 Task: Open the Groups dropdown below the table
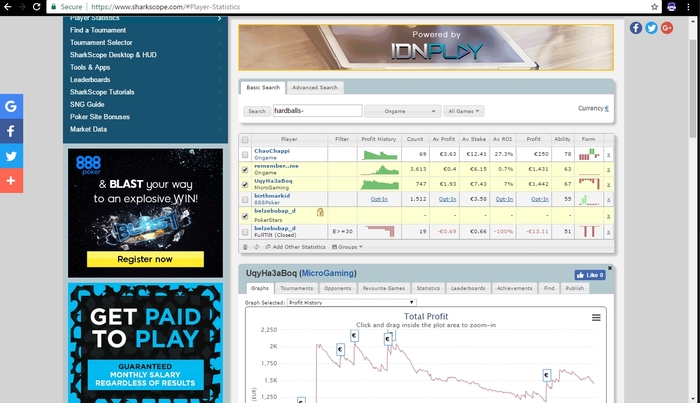tap(347, 247)
